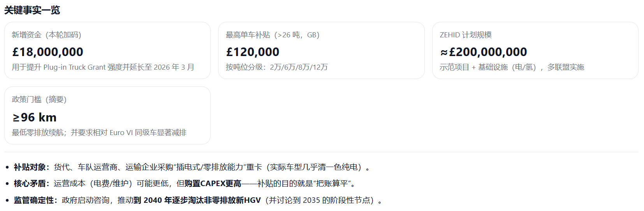
Task: Click the £120,000 amount
Action: 253,52
